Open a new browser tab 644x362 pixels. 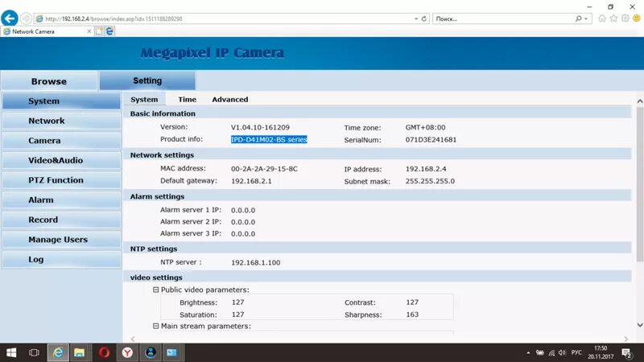pos(99,31)
